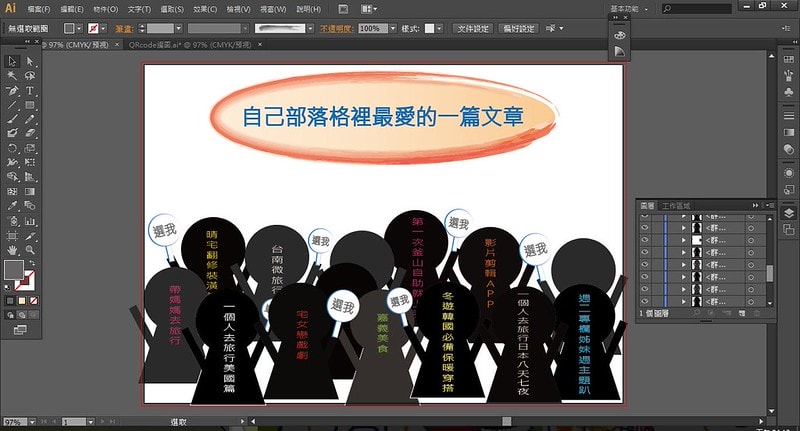
Task: Select the Pencil tool
Action: tap(30, 119)
